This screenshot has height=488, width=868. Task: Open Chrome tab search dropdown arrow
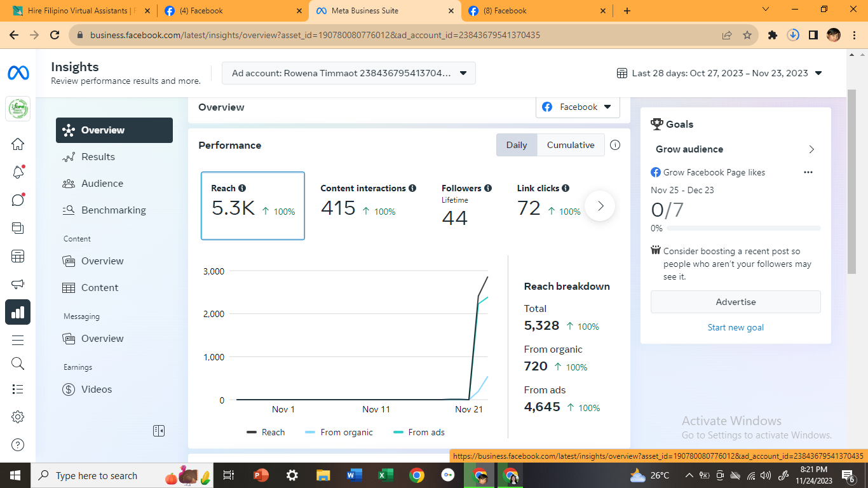point(766,10)
